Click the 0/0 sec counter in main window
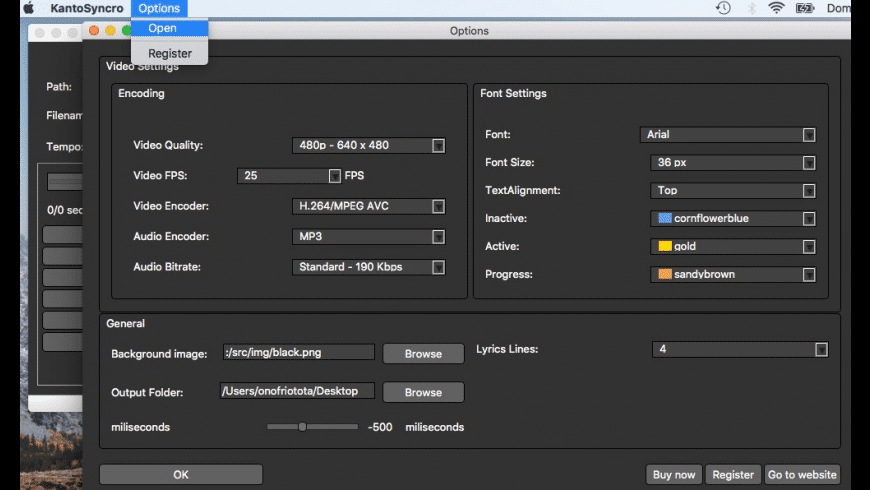Viewport: 870px width, 490px height. click(x=64, y=210)
